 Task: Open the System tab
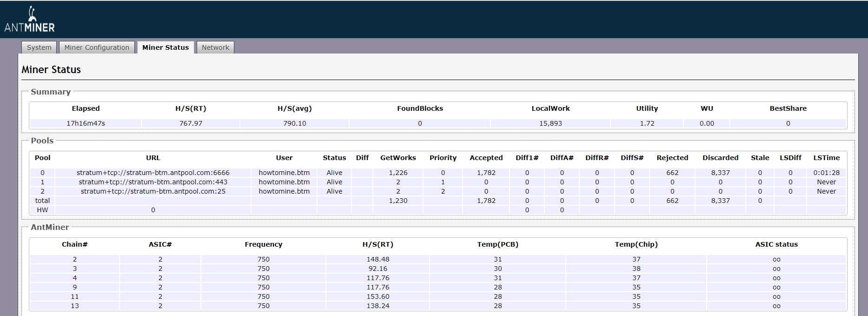tap(39, 47)
